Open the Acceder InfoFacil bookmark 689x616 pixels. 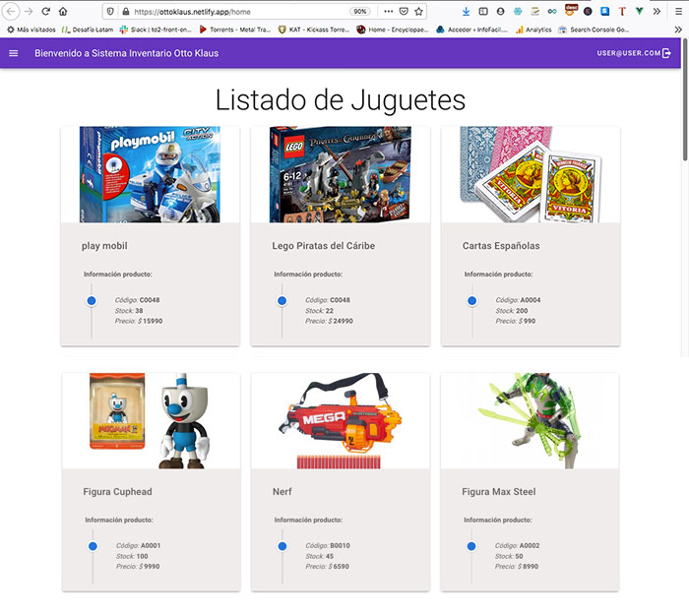pyautogui.click(x=471, y=30)
